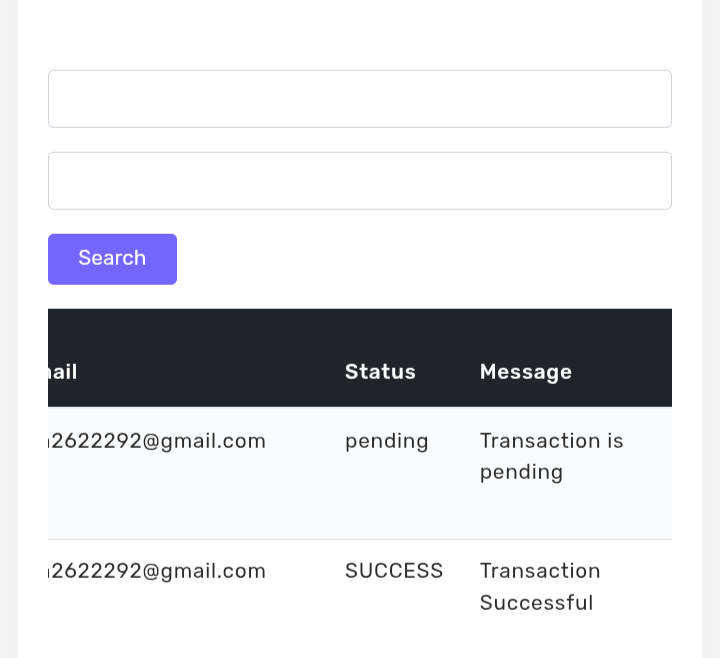720x658 pixels.
Task: Click 'Transaction is' text in the first row
Action: tap(551, 441)
